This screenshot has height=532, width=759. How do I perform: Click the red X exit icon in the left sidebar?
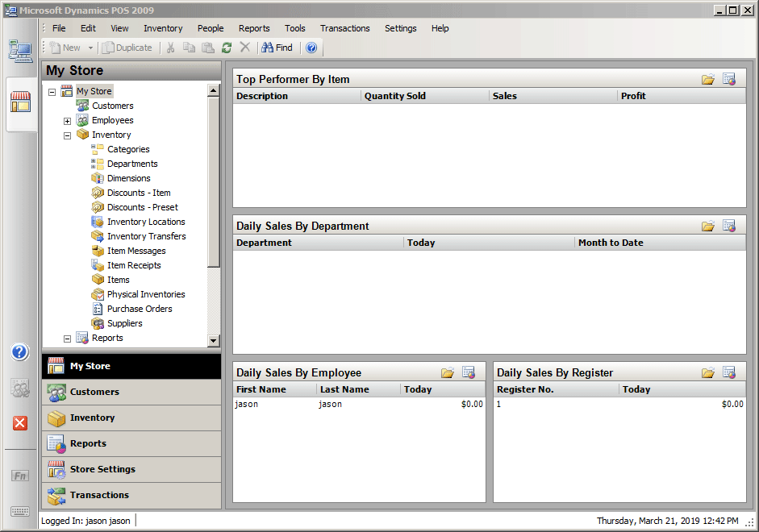20,423
